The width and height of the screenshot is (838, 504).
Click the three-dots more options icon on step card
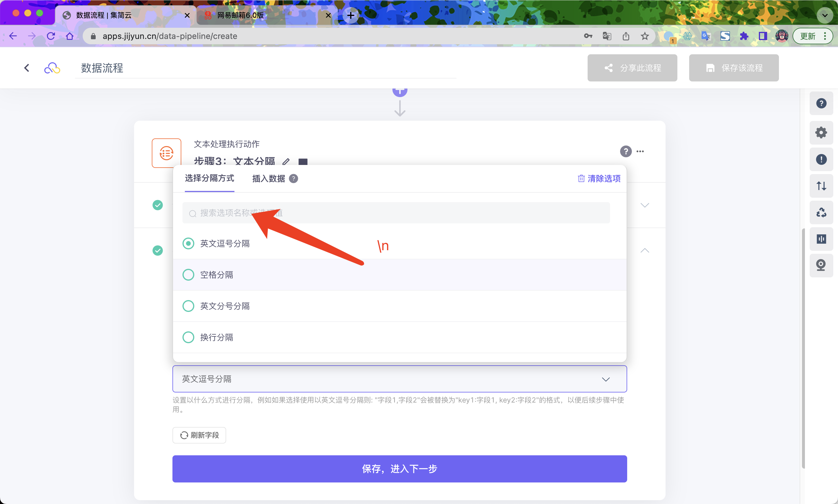click(x=640, y=151)
